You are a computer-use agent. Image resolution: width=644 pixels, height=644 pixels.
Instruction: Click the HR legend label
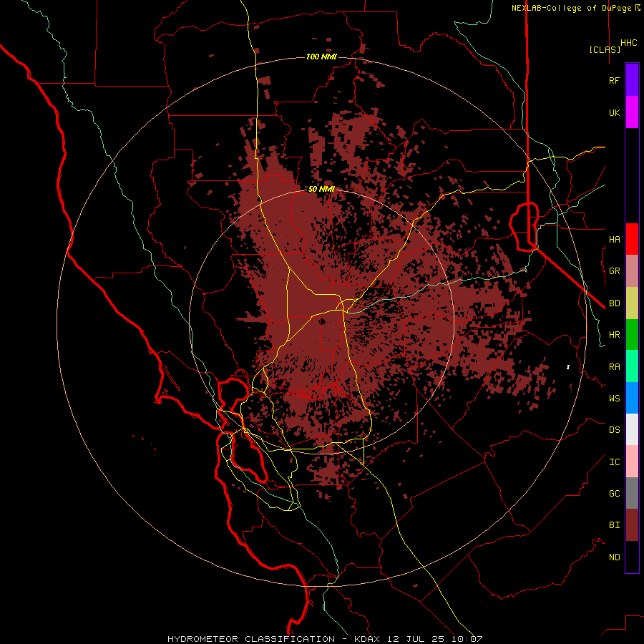614,335
